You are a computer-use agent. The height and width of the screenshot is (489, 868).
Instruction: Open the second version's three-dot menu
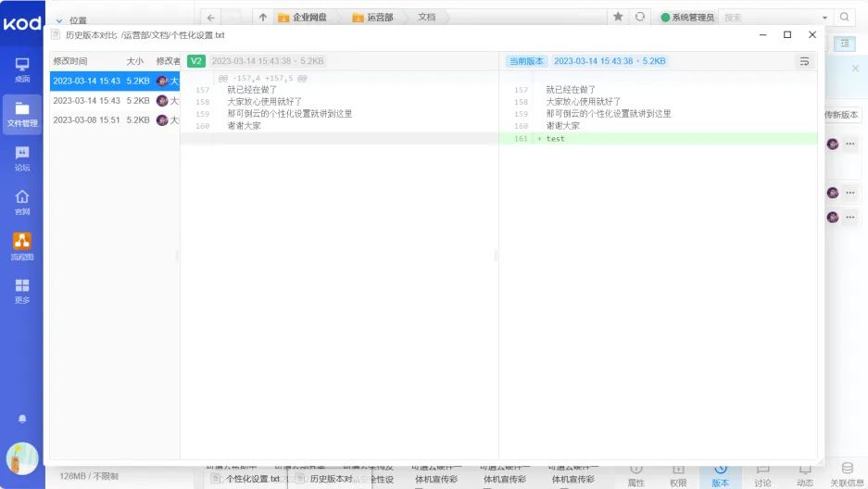click(850, 193)
